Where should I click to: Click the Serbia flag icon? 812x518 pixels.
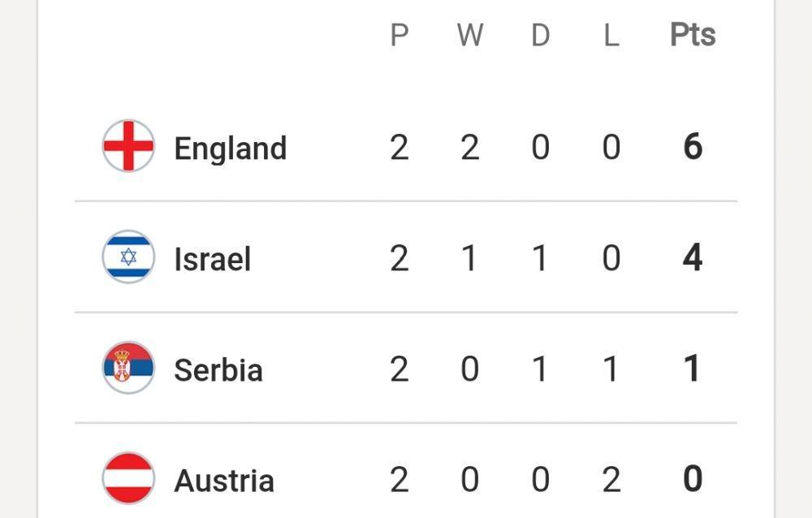click(128, 368)
